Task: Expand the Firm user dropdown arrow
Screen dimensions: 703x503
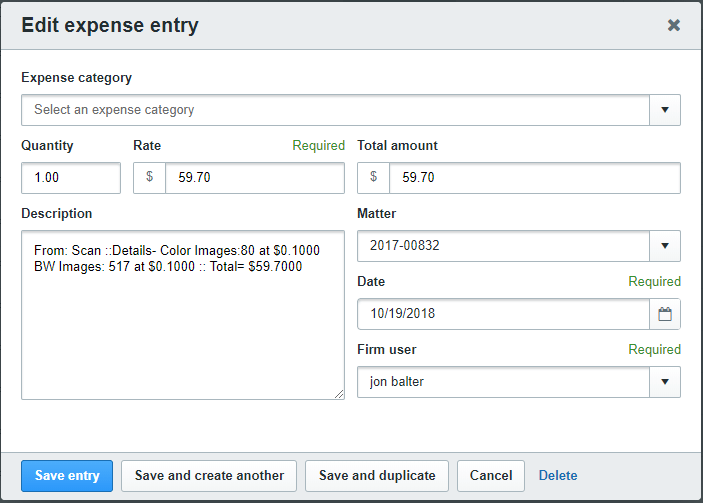Action: pos(665,382)
